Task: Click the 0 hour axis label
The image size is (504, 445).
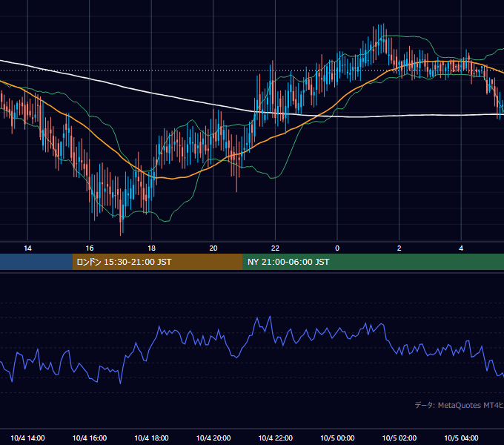Action: pyautogui.click(x=337, y=248)
